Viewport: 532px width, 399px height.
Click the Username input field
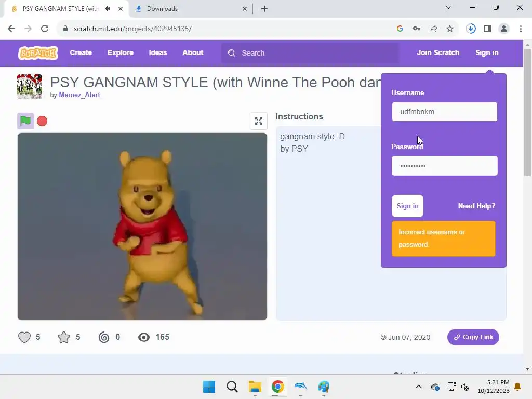(445, 112)
